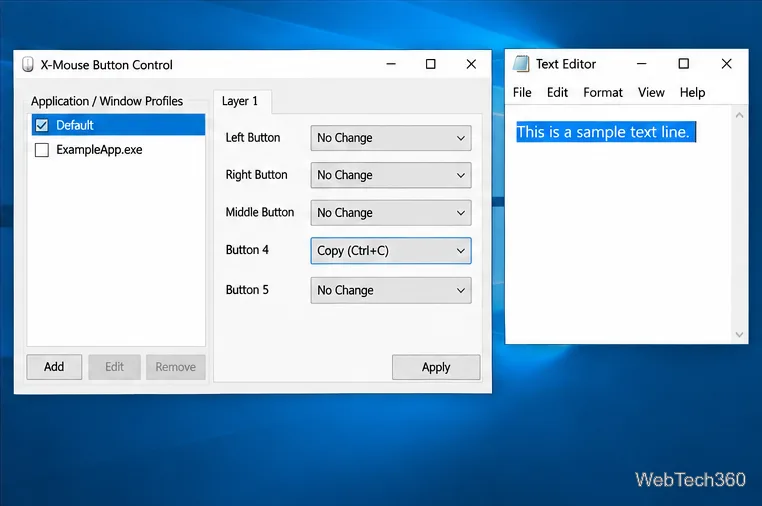Uncheck the Default profile checkbox
Screen dimensions: 762x506
tap(42, 125)
